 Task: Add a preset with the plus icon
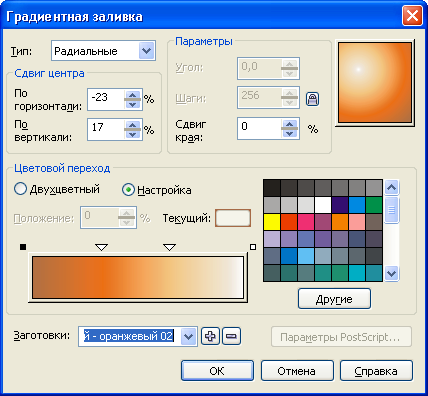coord(210,336)
